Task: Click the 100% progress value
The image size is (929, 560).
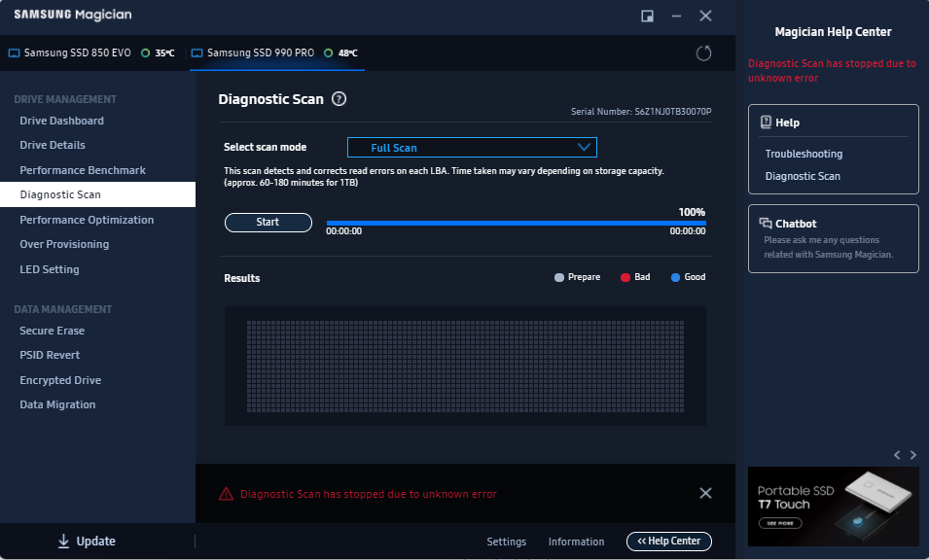Action: [692, 212]
